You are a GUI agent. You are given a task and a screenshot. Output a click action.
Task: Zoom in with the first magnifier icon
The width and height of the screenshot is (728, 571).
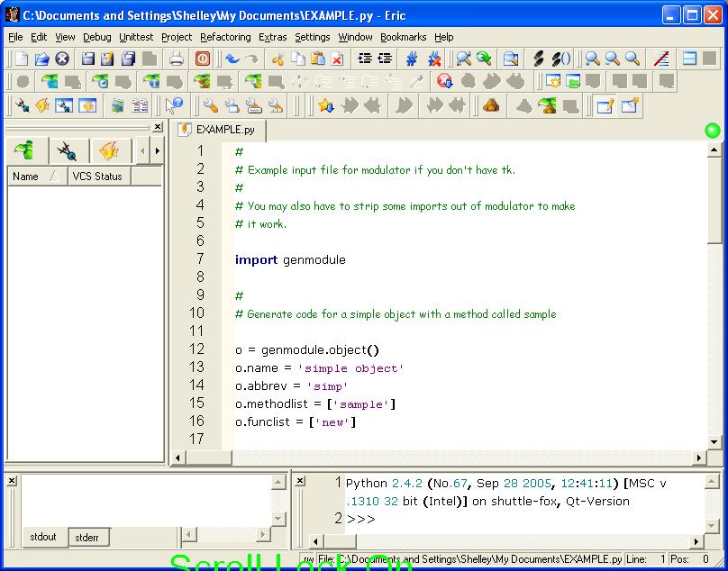[x=592, y=59]
